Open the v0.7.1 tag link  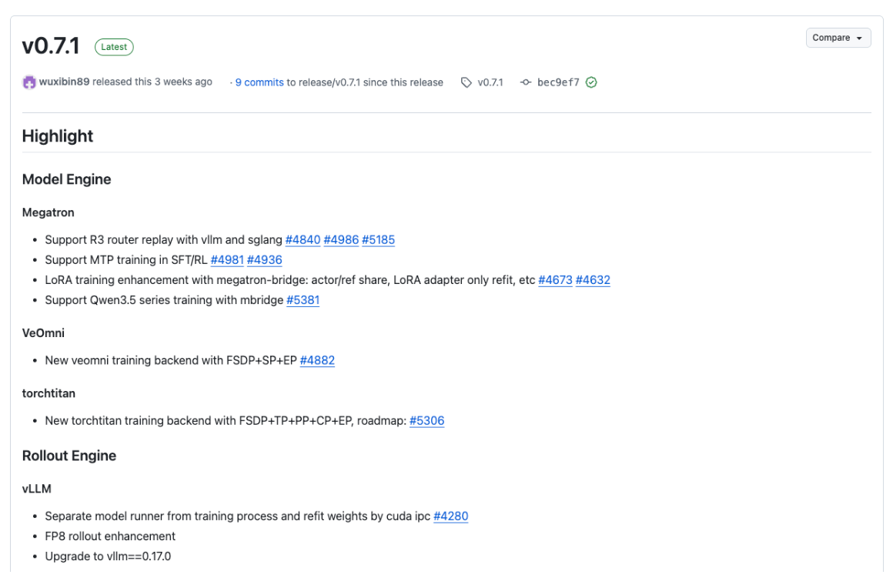[x=490, y=82]
